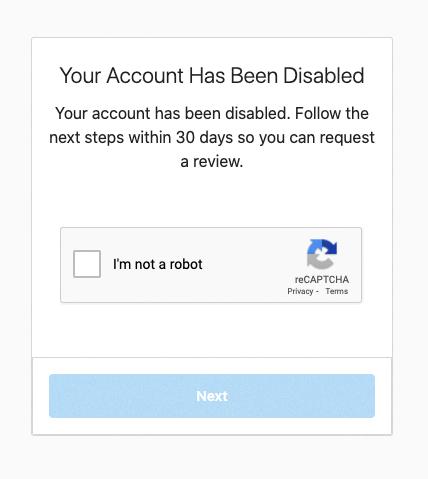Open the reCAPTCHA Terms link
This screenshot has height=479, width=428.
pyautogui.click(x=337, y=291)
